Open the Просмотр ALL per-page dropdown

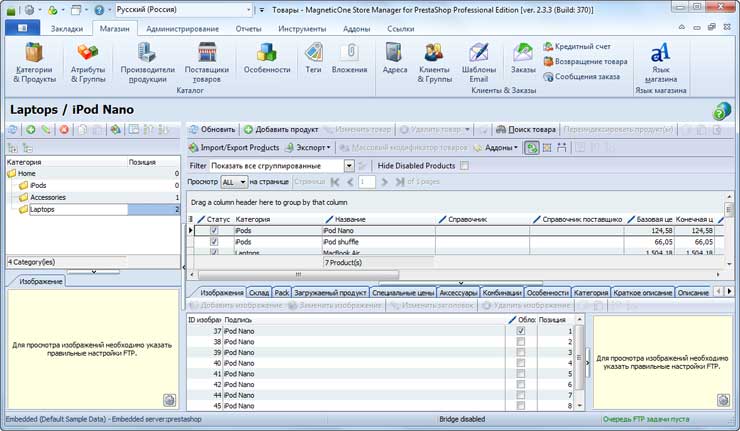tap(234, 182)
